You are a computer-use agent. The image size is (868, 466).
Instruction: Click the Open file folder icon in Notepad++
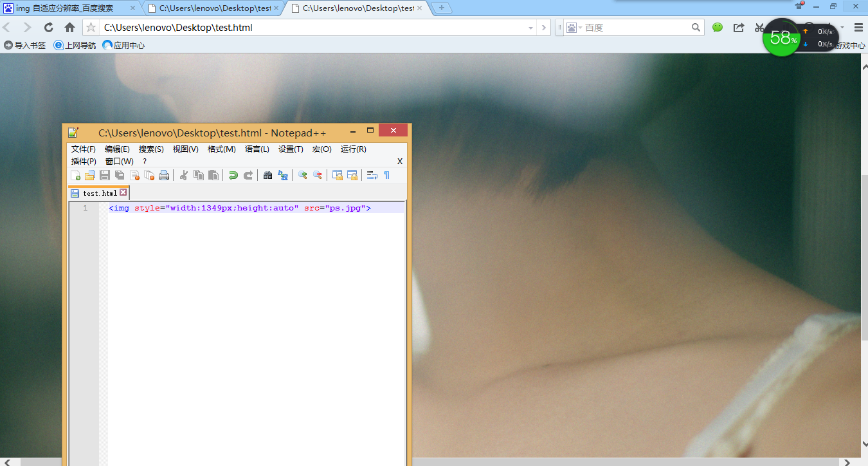(90, 175)
